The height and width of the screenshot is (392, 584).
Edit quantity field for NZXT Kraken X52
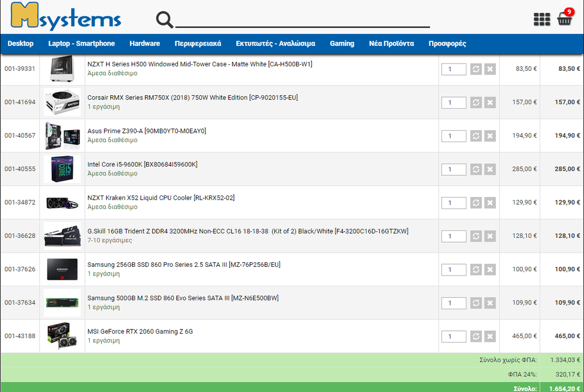point(453,203)
